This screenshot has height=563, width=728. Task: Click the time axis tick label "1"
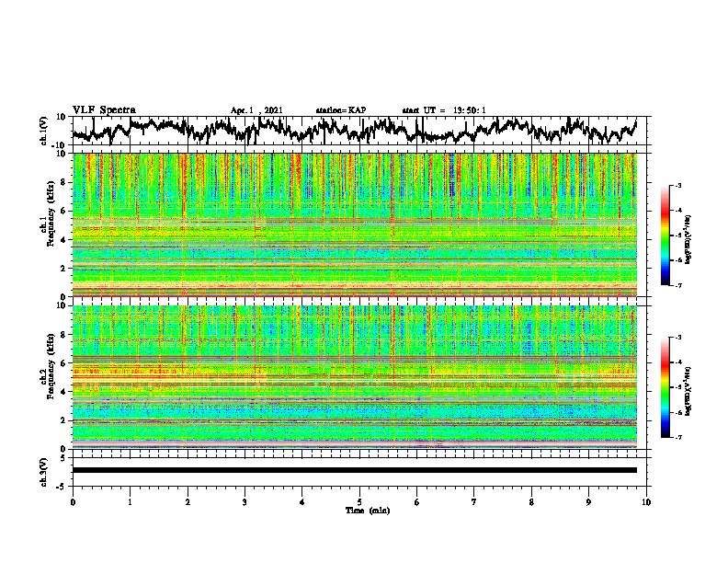pyautogui.click(x=130, y=502)
